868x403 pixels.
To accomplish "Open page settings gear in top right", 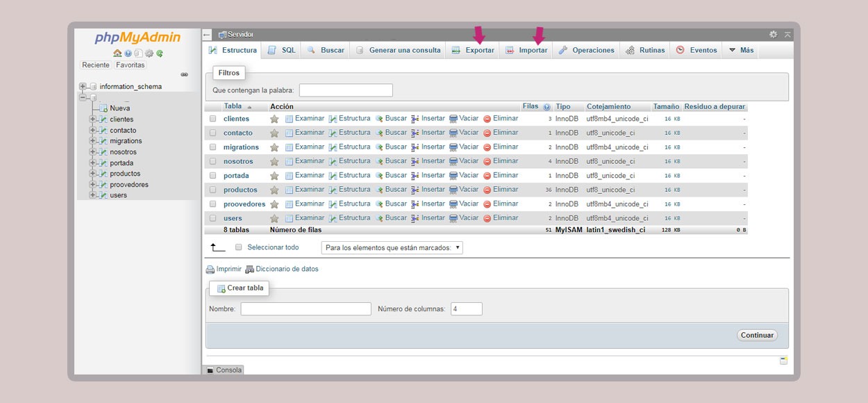I will pos(773,34).
